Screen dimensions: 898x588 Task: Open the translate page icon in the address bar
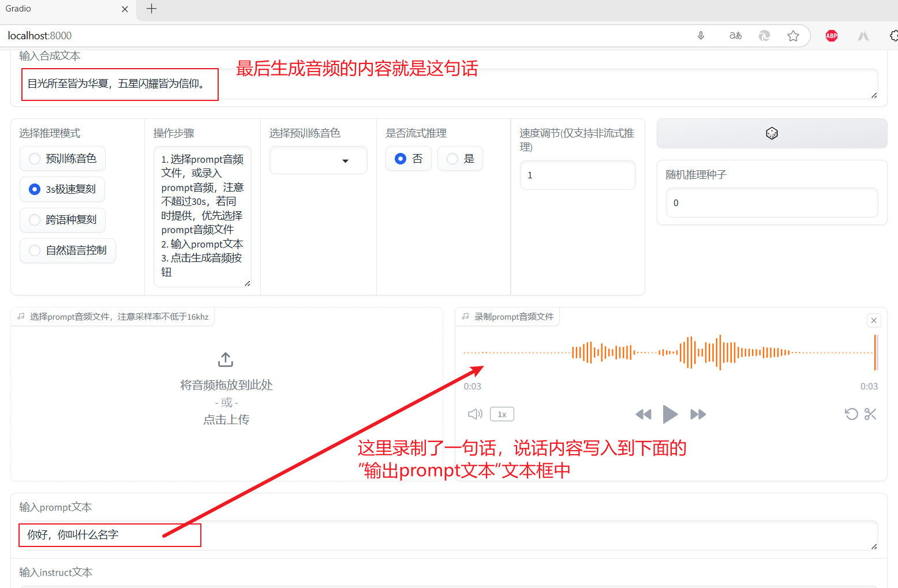coord(735,36)
